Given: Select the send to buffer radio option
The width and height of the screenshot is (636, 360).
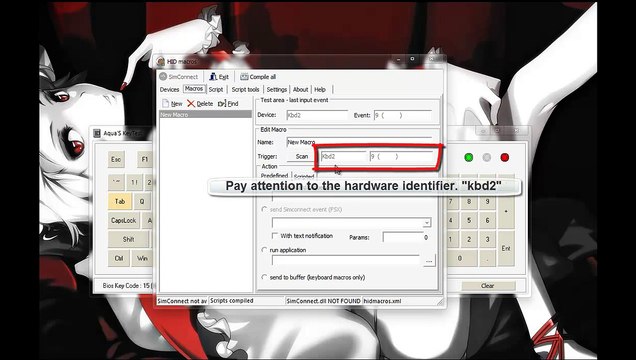Looking at the screenshot, I should tap(264, 277).
